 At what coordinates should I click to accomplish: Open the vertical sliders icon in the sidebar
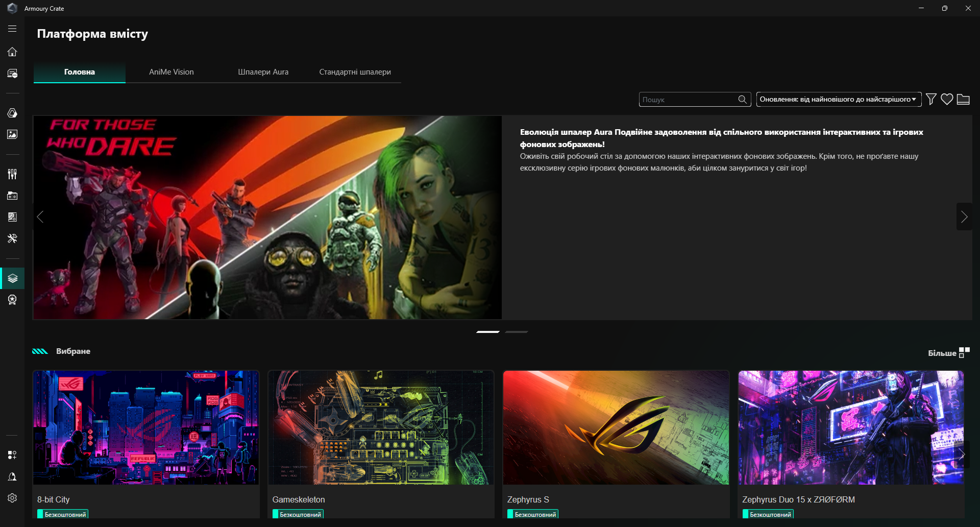coord(12,174)
